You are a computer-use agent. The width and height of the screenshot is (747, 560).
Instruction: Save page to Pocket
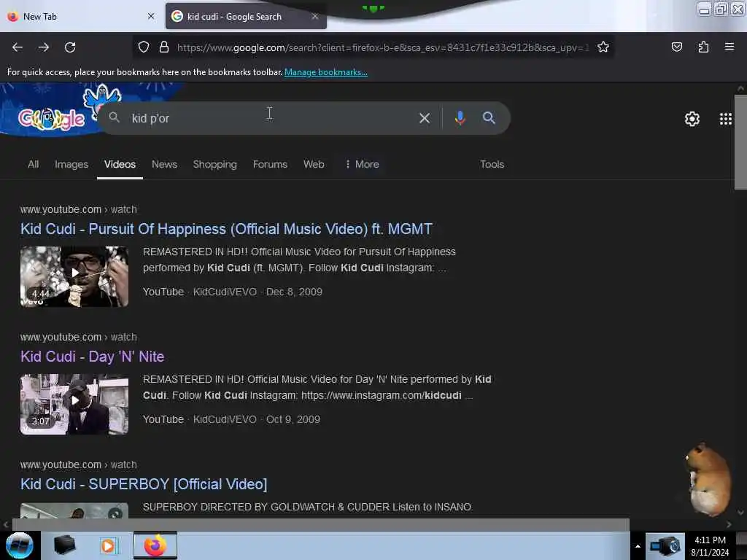coord(676,47)
